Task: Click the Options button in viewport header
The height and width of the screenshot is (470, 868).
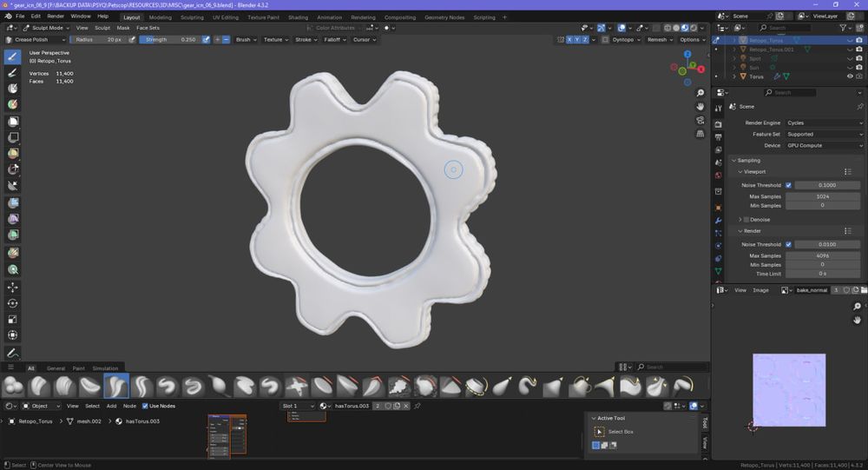Action: point(692,40)
